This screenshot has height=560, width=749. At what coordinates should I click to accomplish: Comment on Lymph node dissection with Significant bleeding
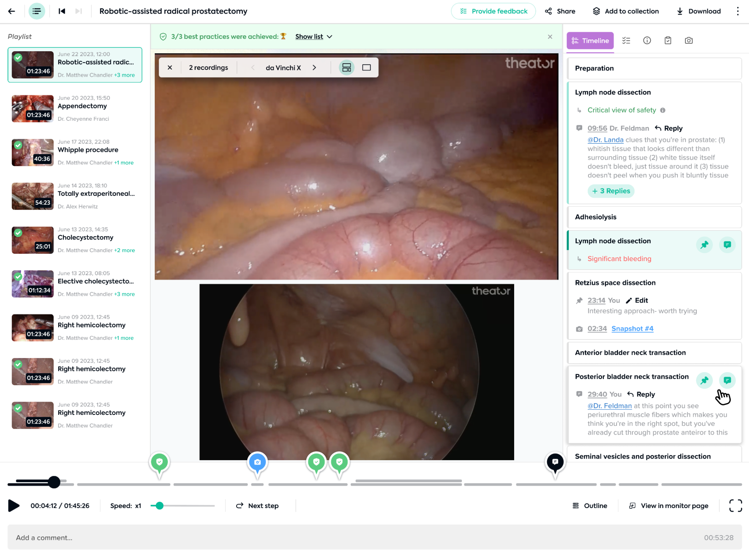pyautogui.click(x=727, y=245)
